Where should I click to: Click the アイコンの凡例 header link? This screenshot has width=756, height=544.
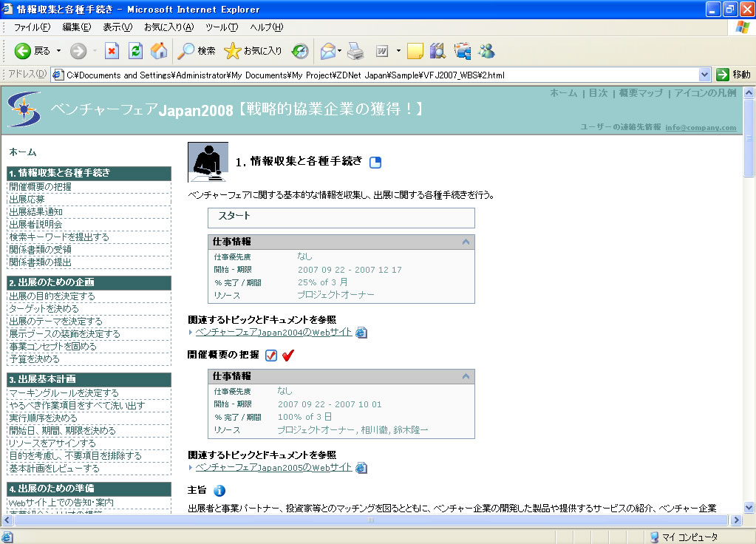(705, 93)
